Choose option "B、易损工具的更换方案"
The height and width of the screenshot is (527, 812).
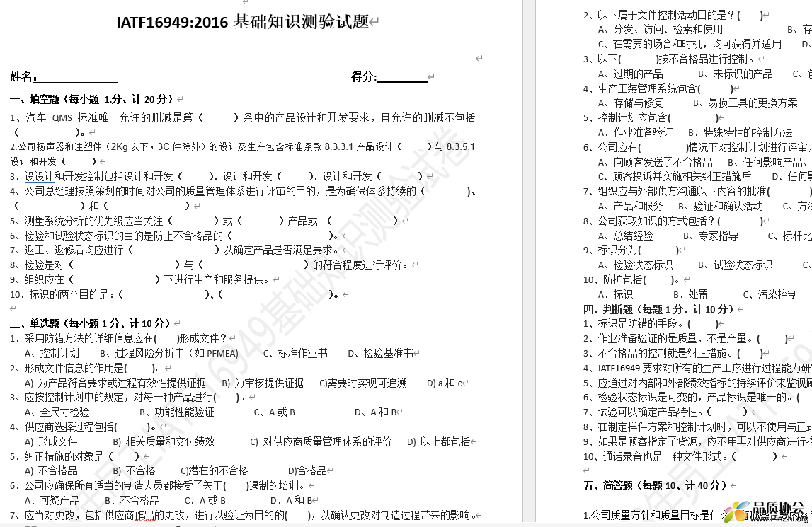(x=745, y=103)
